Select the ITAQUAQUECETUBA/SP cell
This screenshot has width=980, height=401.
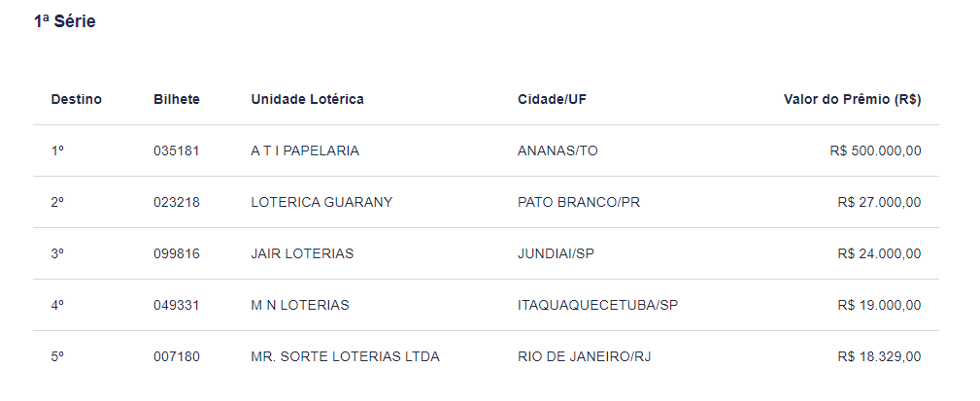click(x=598, y=305)
